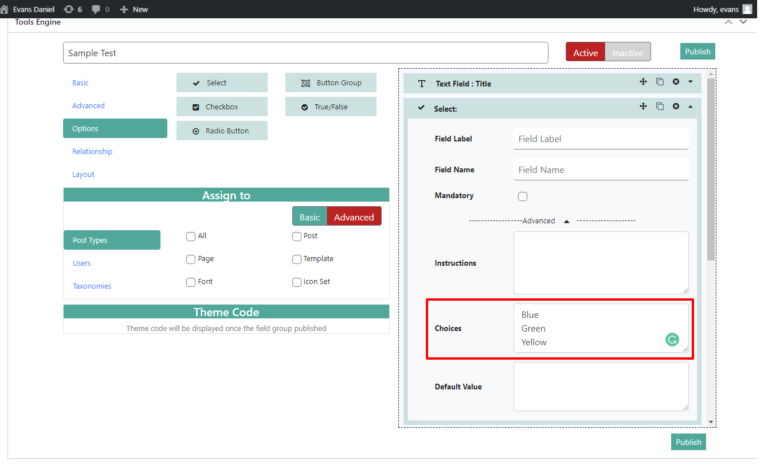Enable the Mandatory checkbox
Image resolution: width=768 pixels, height=465 pixels.
[522, 196]
